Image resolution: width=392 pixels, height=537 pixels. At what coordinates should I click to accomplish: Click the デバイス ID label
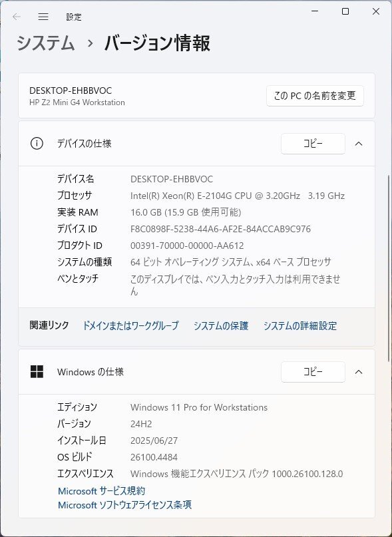pos(77,229)
